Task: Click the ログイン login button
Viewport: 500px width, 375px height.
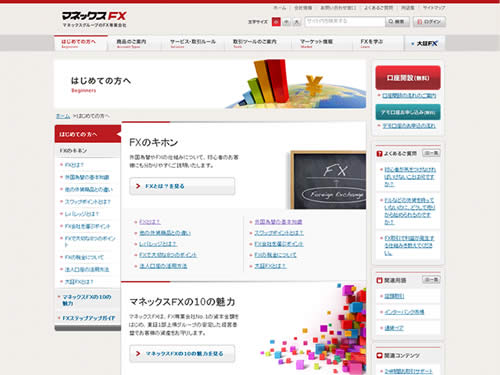Action: pos(429,22)
